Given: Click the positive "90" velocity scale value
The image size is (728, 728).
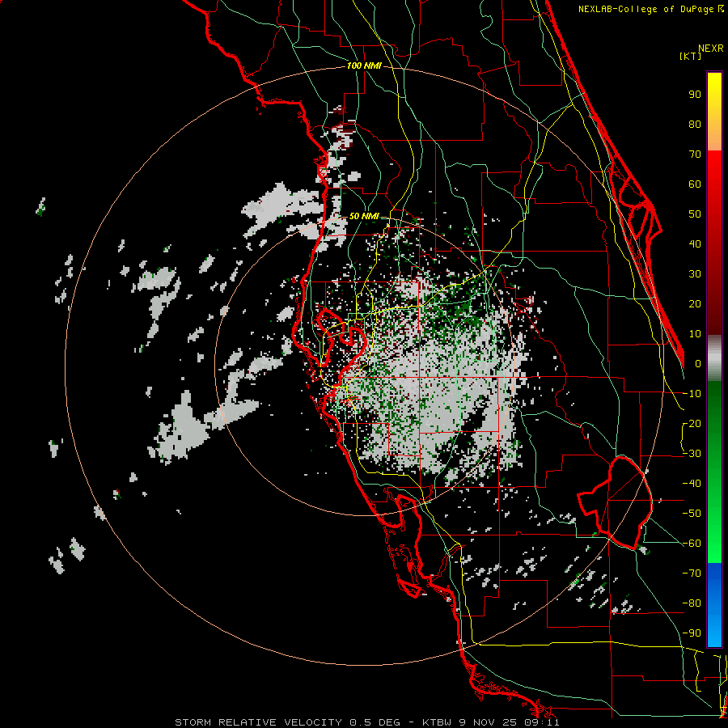Looking at the screenshot, I should (695, 95).
